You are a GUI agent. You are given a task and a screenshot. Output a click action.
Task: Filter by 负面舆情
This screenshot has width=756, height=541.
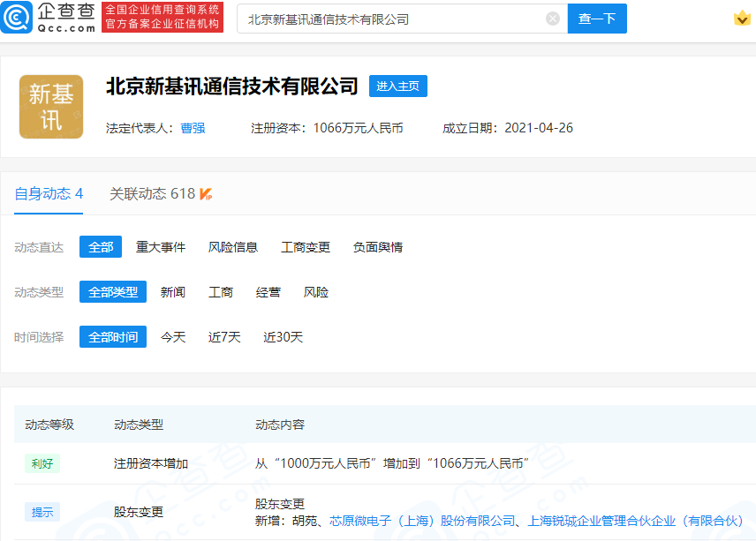click(x=378, y=247)
